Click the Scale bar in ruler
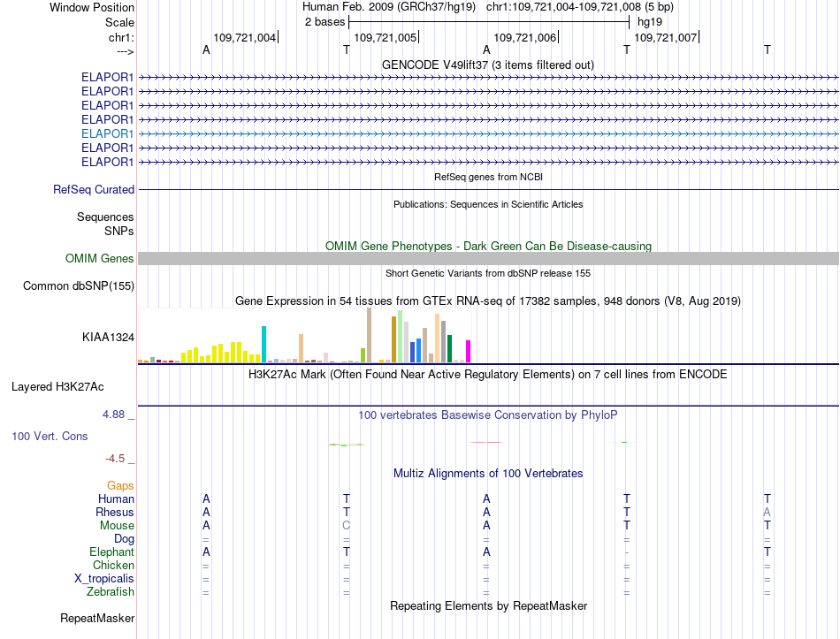Screen dimensions: 840x639 489,22
